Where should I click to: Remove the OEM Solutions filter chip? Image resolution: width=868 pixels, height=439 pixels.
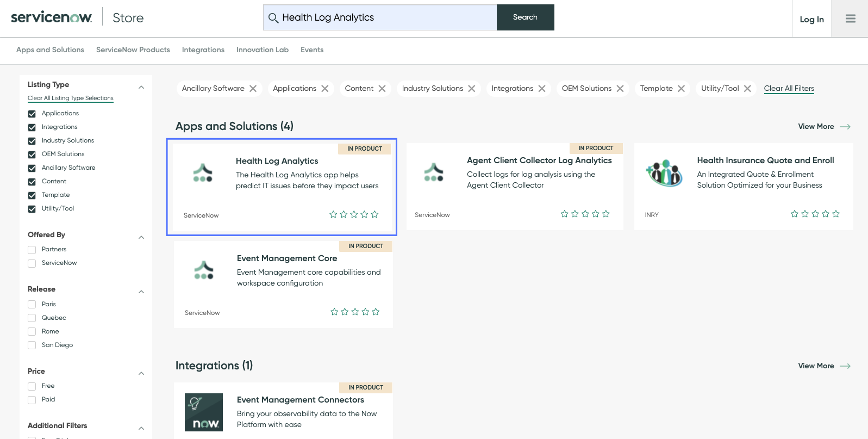click(x=620, y=89)
